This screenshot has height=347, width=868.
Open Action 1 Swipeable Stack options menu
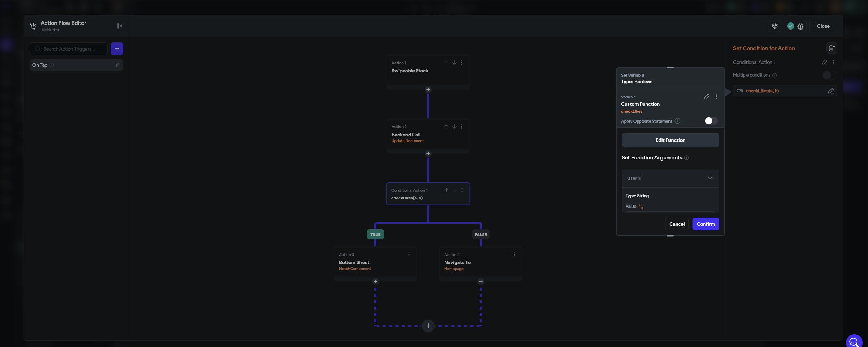pyautogui.click(x=462, y=63)
